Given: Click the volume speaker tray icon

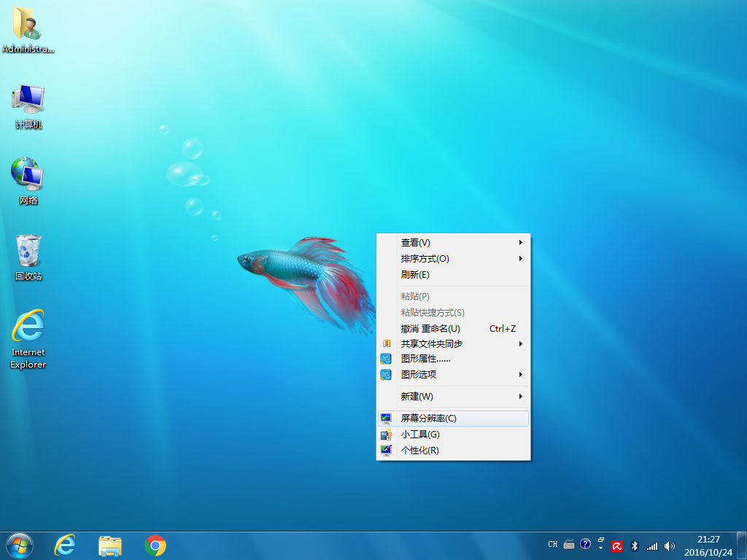Looking at the screenshot, I should click(670, 546).
